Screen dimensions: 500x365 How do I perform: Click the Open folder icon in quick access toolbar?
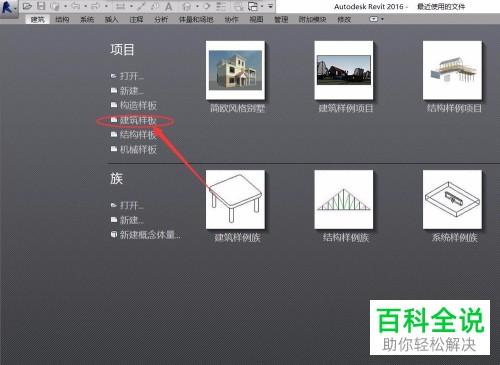pos(27,6)
